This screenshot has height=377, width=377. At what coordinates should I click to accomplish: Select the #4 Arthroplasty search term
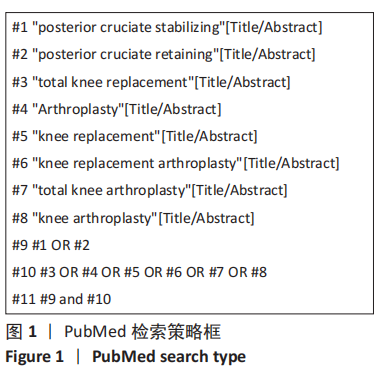pyautogui.click(x=116, y=109)
